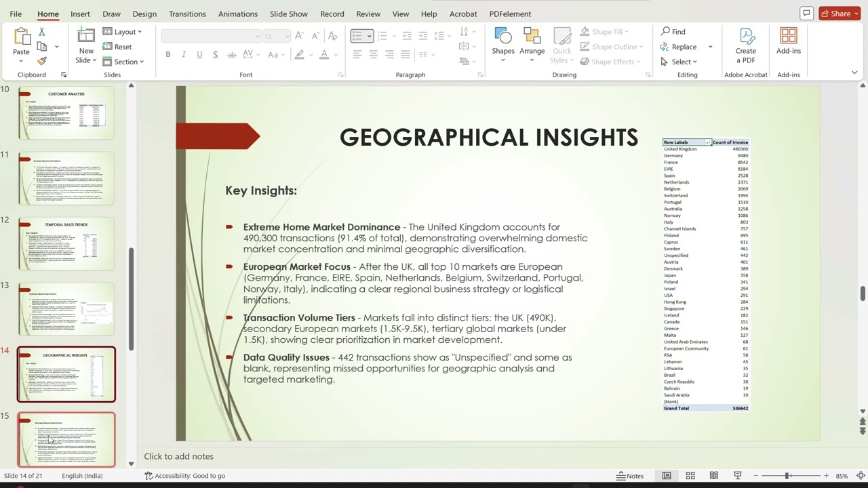Activate the Format Painter brush
Image resolution: width=868 pixels, height=488 pixels.
[42, 61]
